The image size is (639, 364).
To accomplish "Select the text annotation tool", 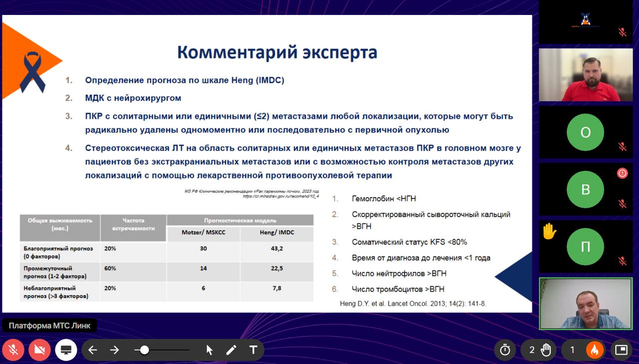I will tap(253, 350).
